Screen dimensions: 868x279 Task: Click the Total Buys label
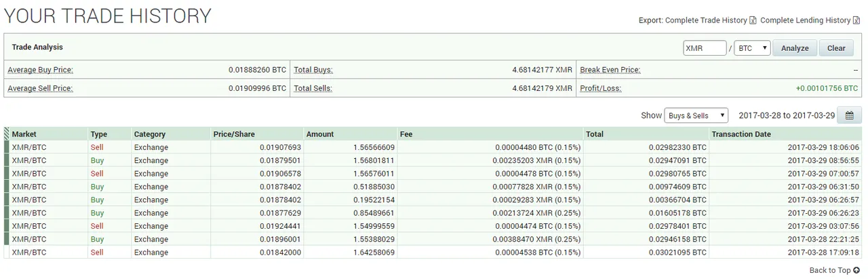[313, 69]
